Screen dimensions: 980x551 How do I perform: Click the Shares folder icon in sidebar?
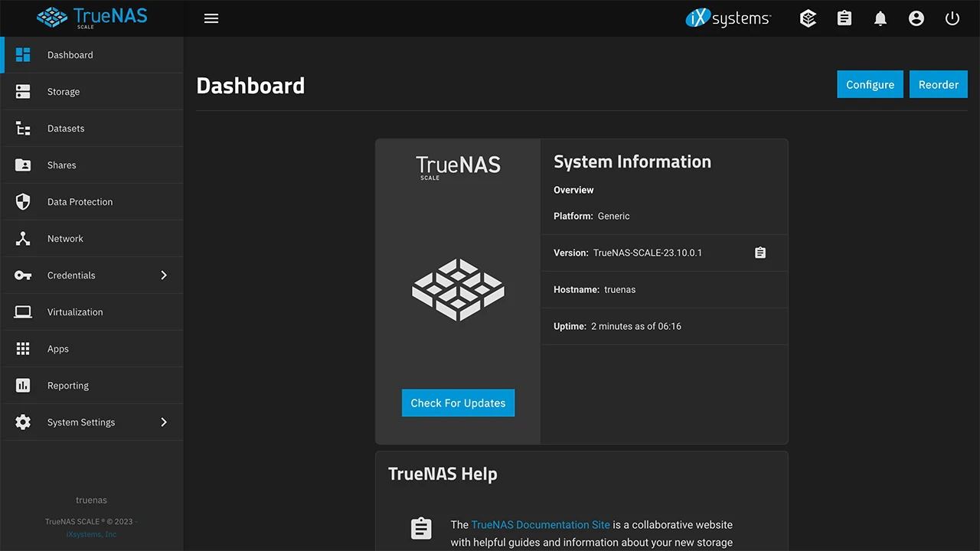[x=23, y=165]
